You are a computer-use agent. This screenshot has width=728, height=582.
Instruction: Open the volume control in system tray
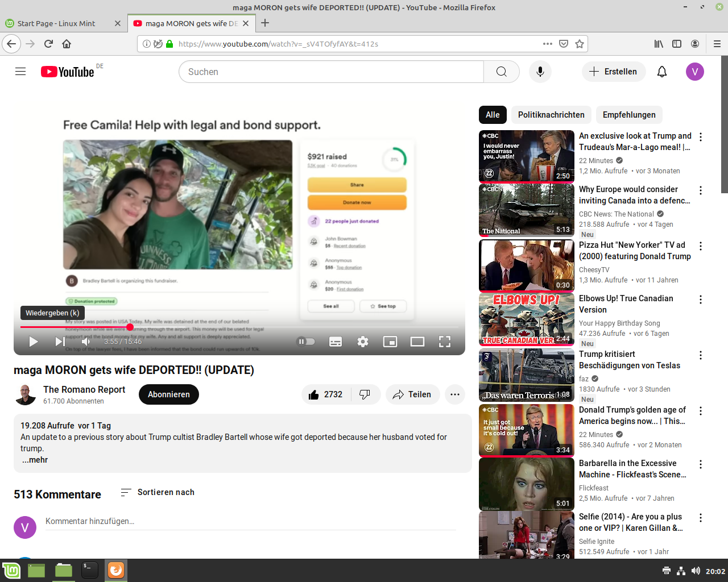click(696, 571)
